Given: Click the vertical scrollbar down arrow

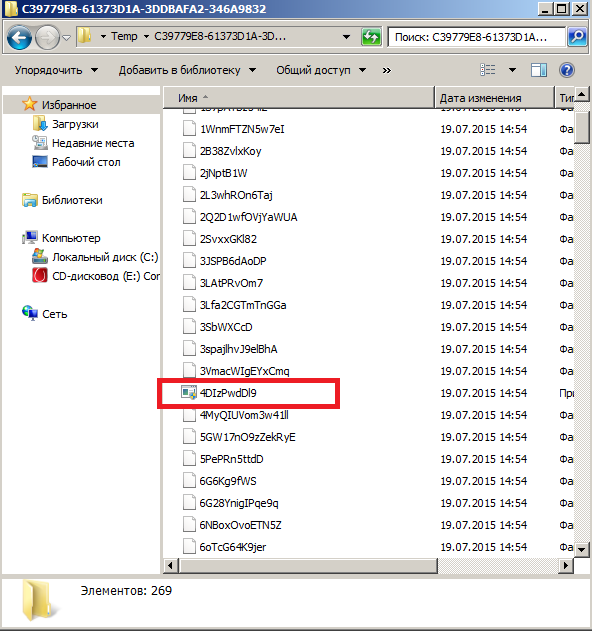Looking at the screenshot, I should pyautogui.click(x=582, y=549).
